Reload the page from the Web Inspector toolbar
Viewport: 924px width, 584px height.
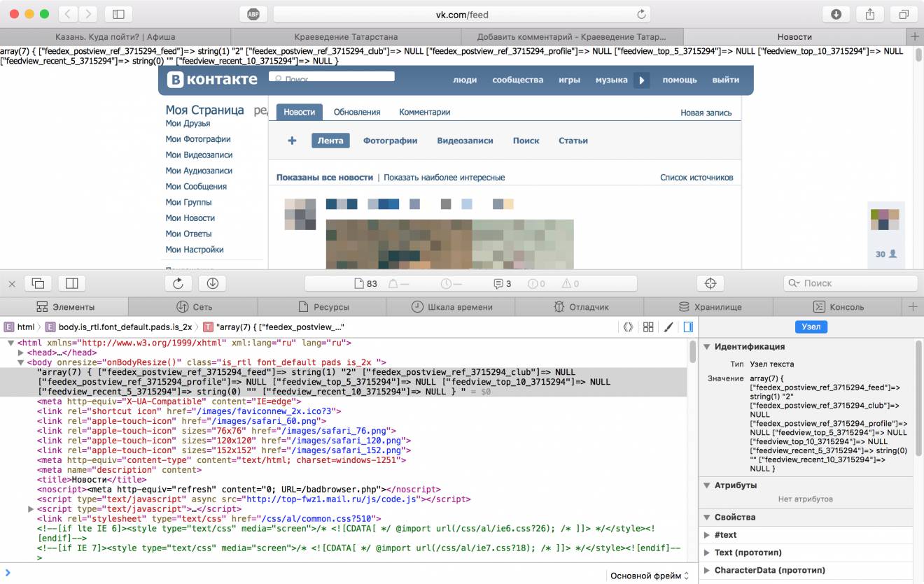(x=178, y=283)
